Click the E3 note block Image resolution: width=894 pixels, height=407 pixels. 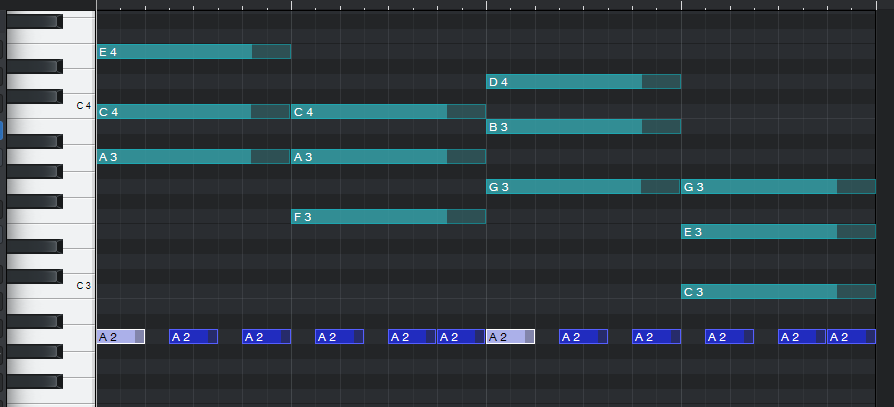(760, 232)
